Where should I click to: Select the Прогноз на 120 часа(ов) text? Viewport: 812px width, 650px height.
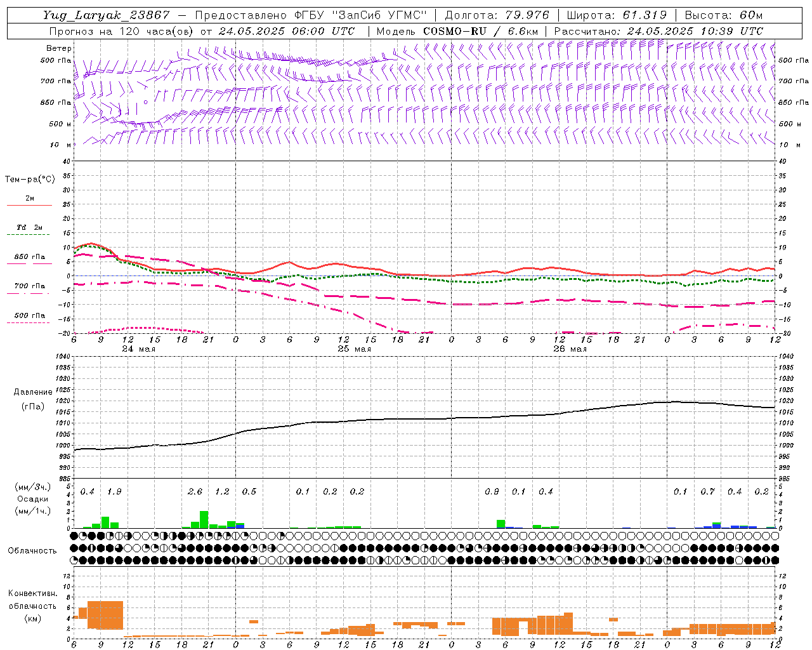point(121,31)
